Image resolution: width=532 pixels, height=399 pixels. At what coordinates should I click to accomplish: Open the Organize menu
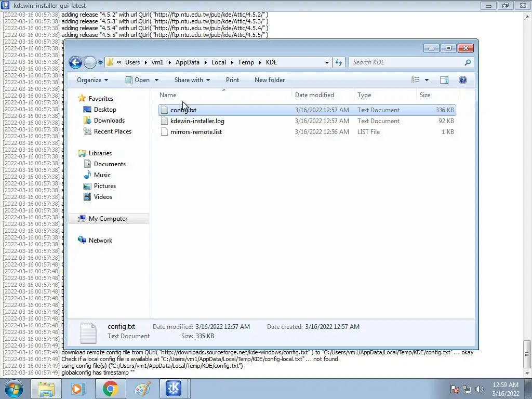92,80
